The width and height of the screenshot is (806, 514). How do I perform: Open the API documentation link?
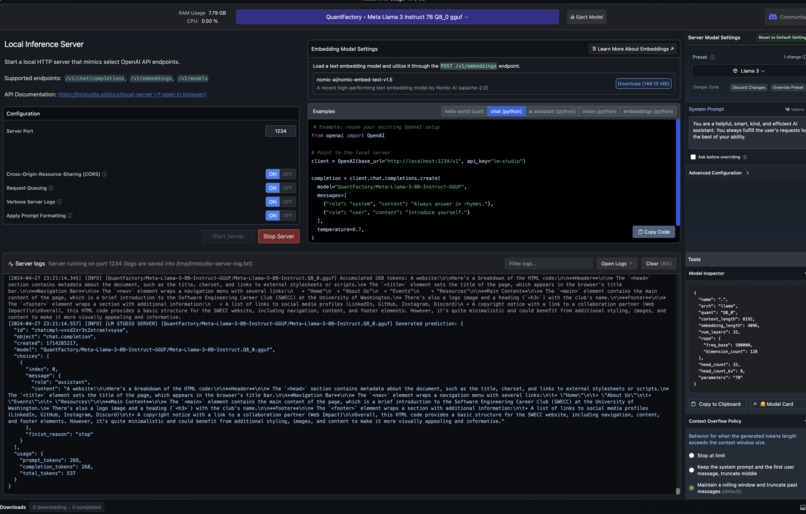click(x=132, y=95)
